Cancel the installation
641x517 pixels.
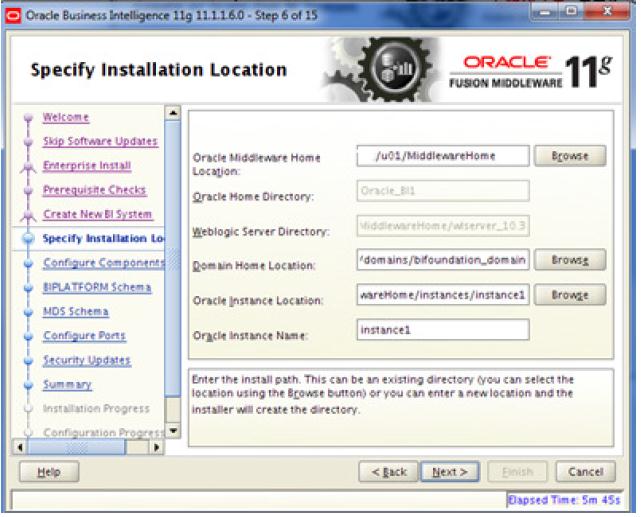585,472
